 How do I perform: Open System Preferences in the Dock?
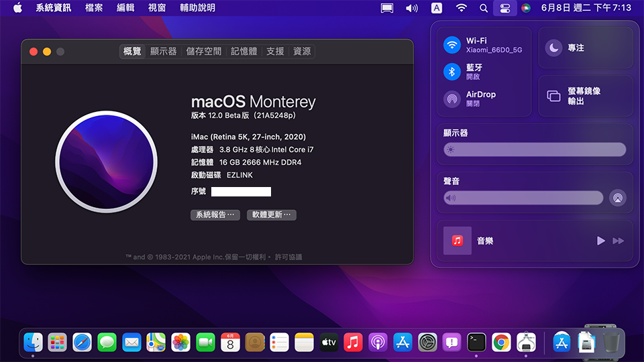427,342
